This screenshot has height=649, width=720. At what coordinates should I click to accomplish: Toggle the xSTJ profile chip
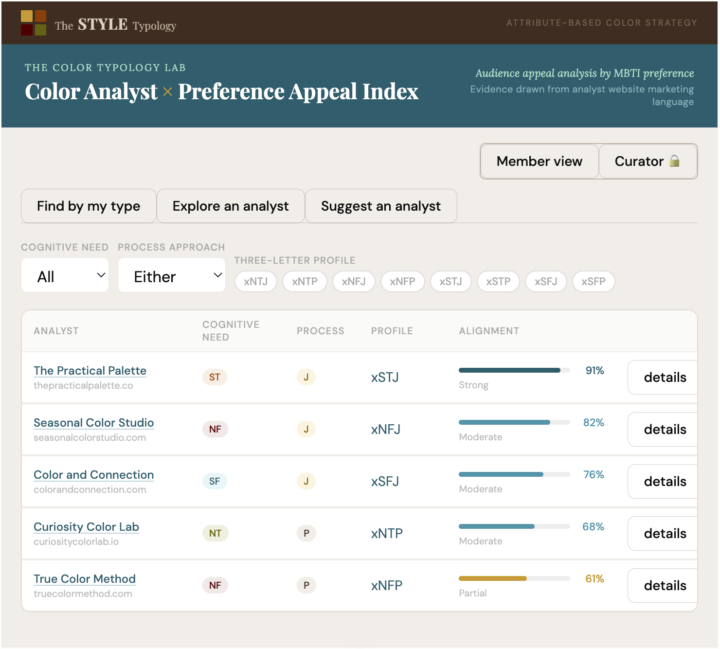click(x=451, y=281)
